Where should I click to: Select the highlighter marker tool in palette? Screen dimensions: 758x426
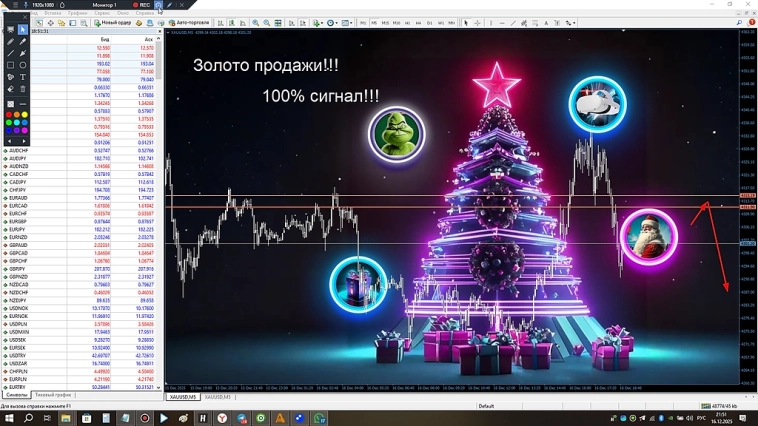(x=23, y=42)
